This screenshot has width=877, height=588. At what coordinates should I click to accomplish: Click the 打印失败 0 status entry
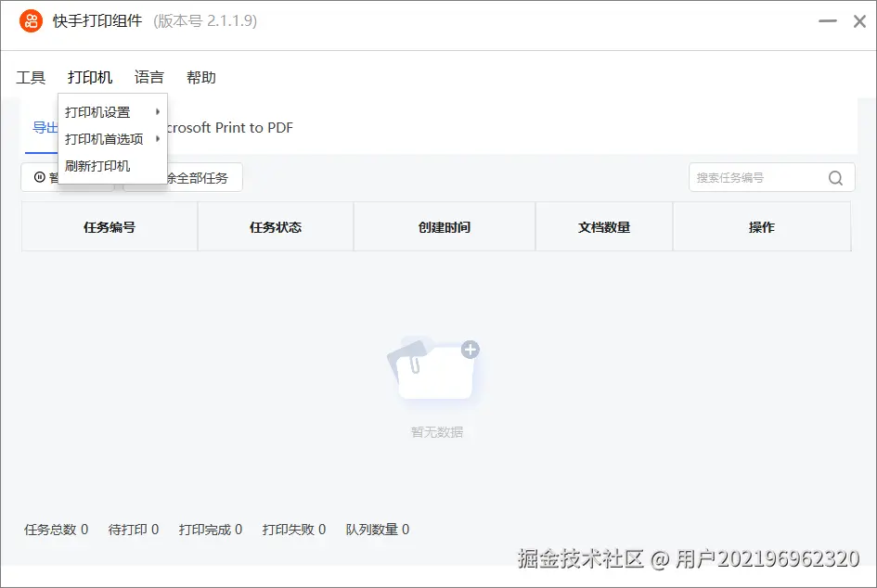294,530
